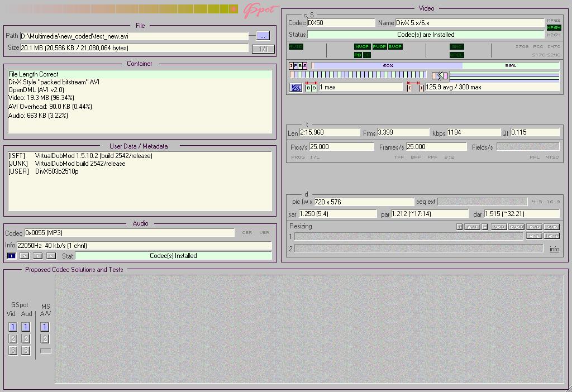Click the browse "..." button next to Path

263,36
